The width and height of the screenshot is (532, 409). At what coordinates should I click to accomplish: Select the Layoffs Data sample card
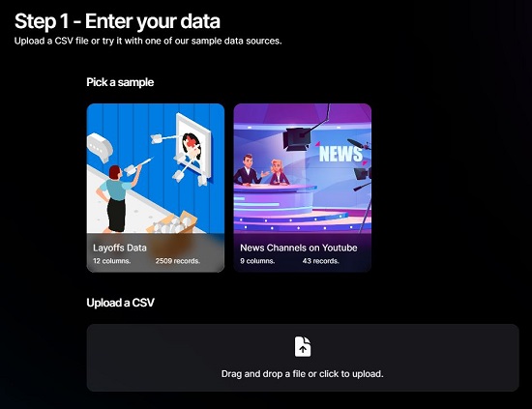tap(156, 188)
